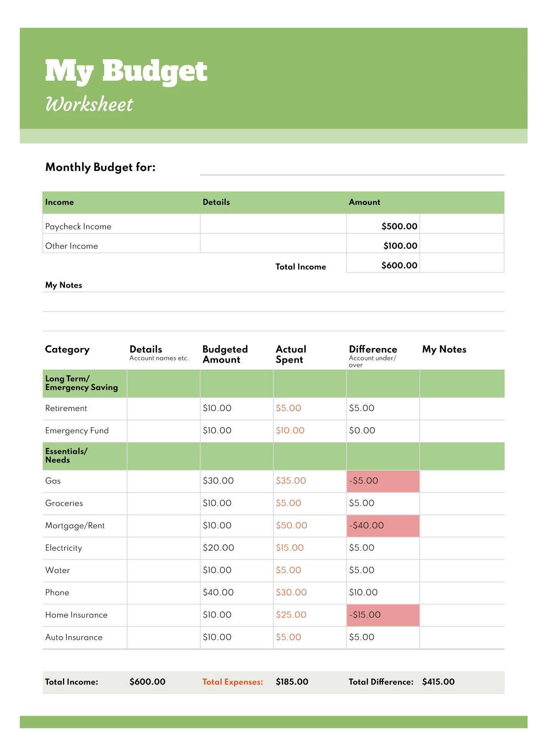
Task: Select the red Gas difference cell -$5.00
Action: [x=383, y=481]
